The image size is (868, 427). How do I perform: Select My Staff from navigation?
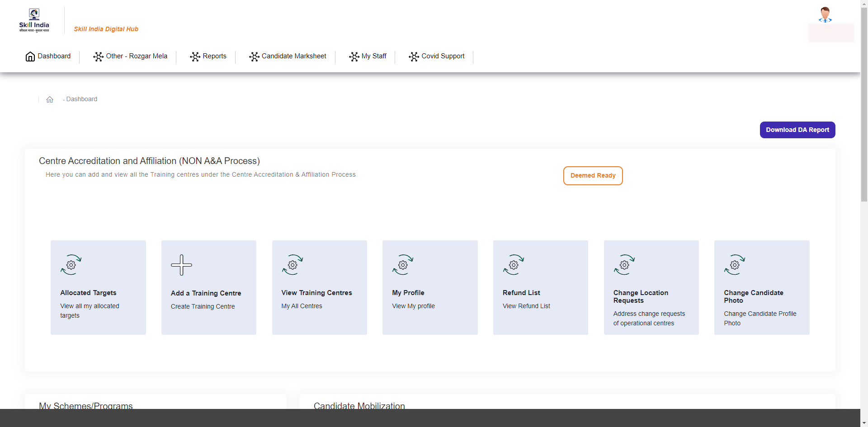pos(374,56)
